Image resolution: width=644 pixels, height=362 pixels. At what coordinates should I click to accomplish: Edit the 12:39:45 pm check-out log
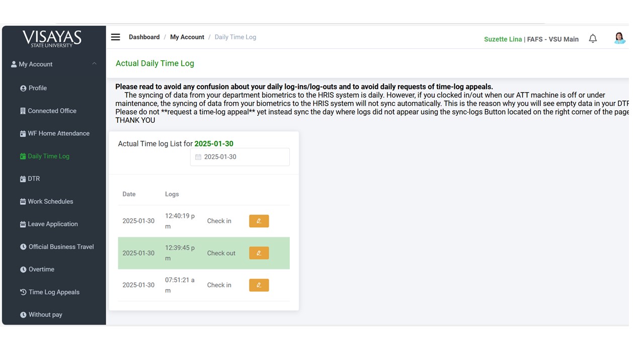coord(259,253)
